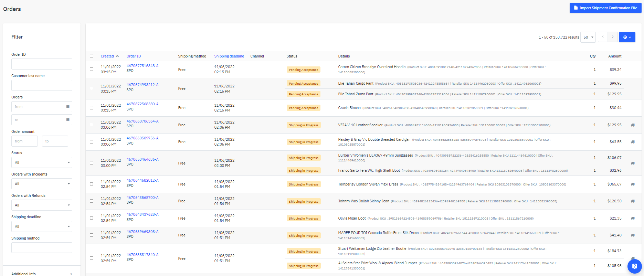Image resolution: width=644 pixels, height=276 pixels.
Task: Focus the Order ID filter input
Action: [x=42, y=64]
